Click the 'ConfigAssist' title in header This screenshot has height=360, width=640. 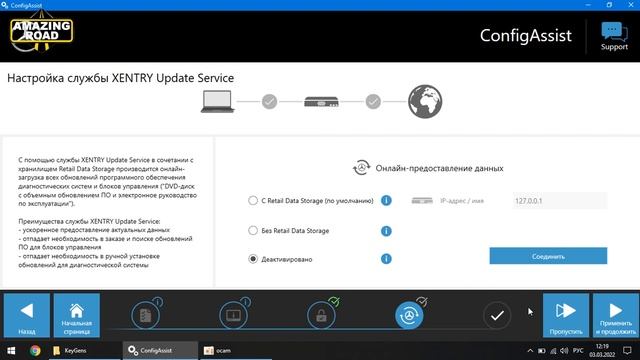[526, 36]
